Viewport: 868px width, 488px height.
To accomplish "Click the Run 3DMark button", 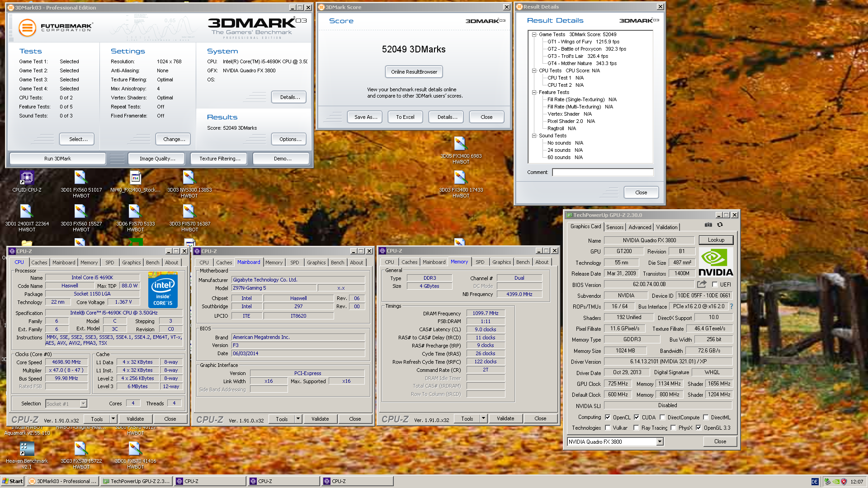I will pyautogui.click(x=57, y=159).
